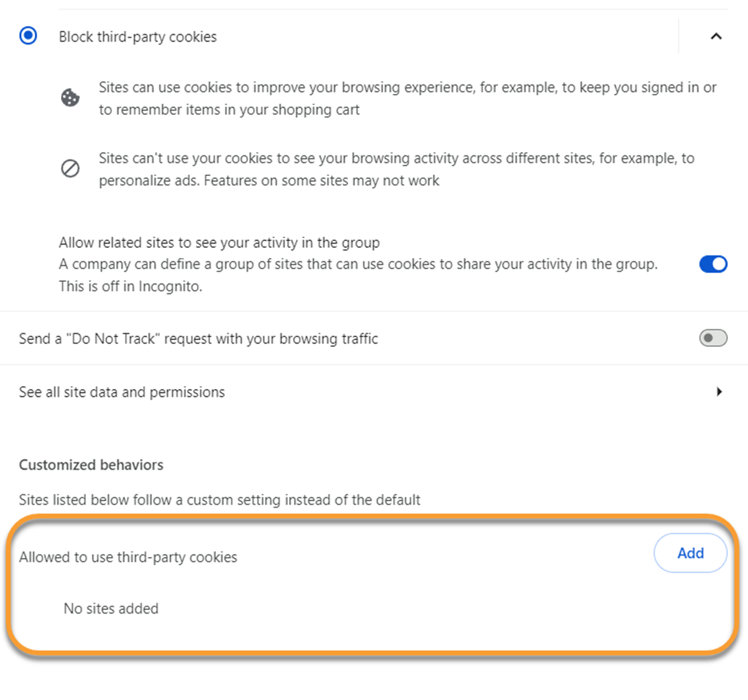Click the "Allowed to use third-party cookies" label

[x=128, y=557]
